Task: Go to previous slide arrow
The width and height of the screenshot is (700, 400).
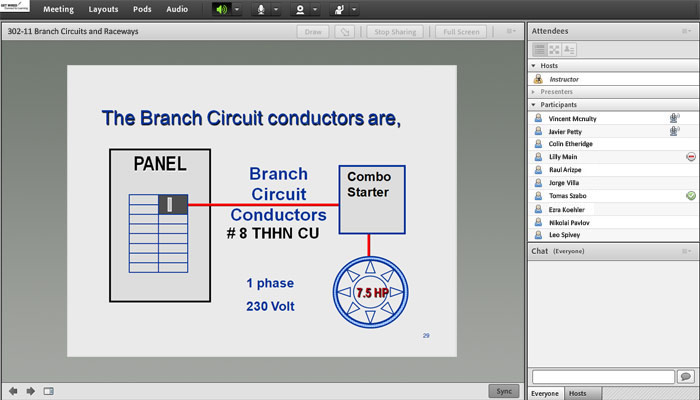Action: (13, 391)
